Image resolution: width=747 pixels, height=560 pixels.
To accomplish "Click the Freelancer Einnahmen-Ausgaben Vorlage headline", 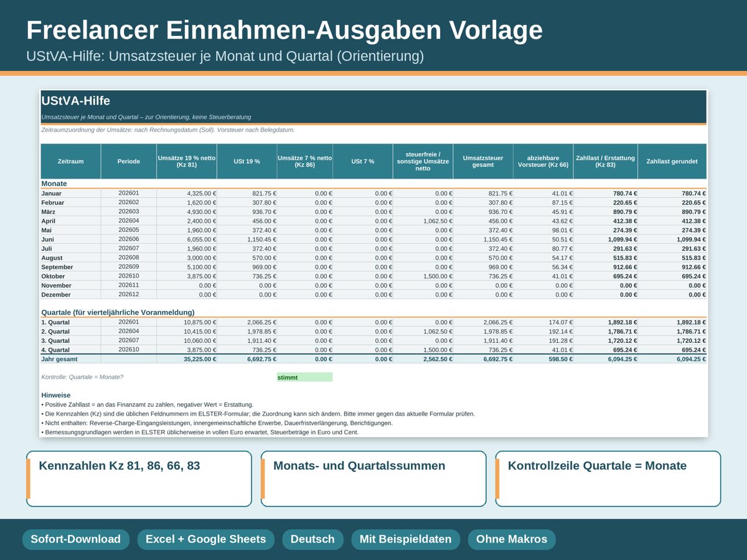I will (284, 30).
